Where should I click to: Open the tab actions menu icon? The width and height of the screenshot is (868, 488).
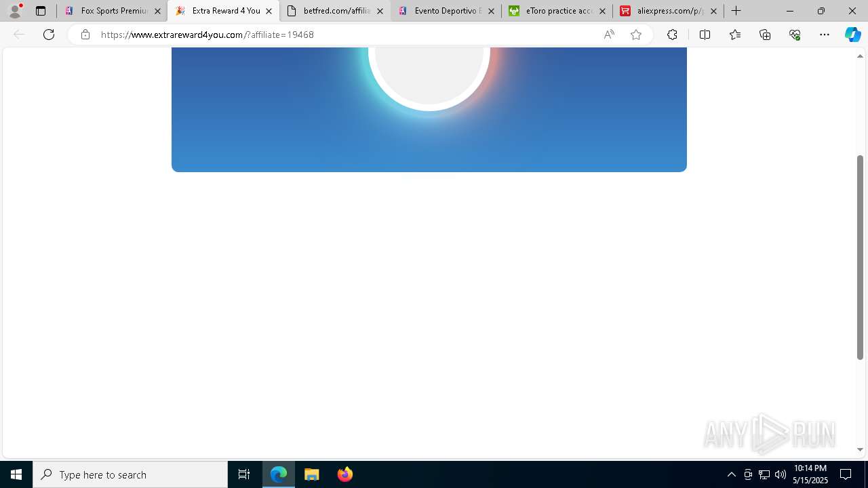coord(41,11)
